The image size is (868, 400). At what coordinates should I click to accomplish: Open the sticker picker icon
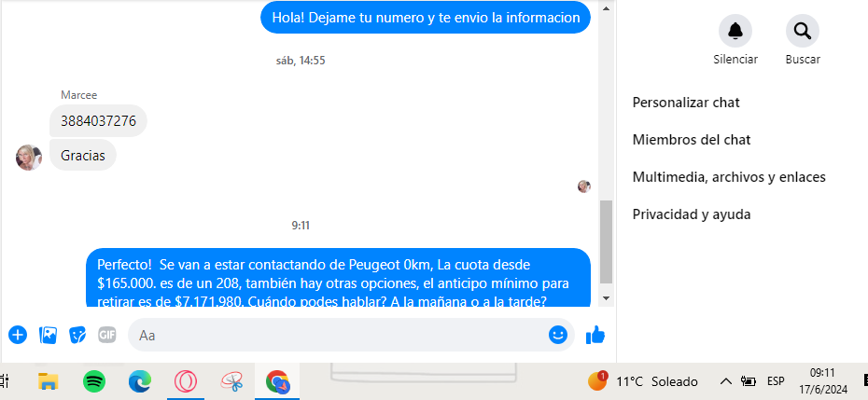pos(77,335)
